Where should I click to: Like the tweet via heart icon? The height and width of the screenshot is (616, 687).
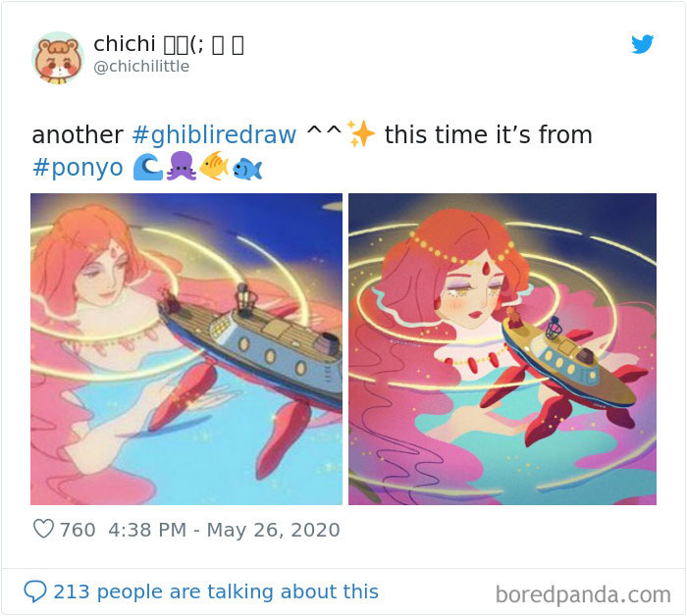43,529
